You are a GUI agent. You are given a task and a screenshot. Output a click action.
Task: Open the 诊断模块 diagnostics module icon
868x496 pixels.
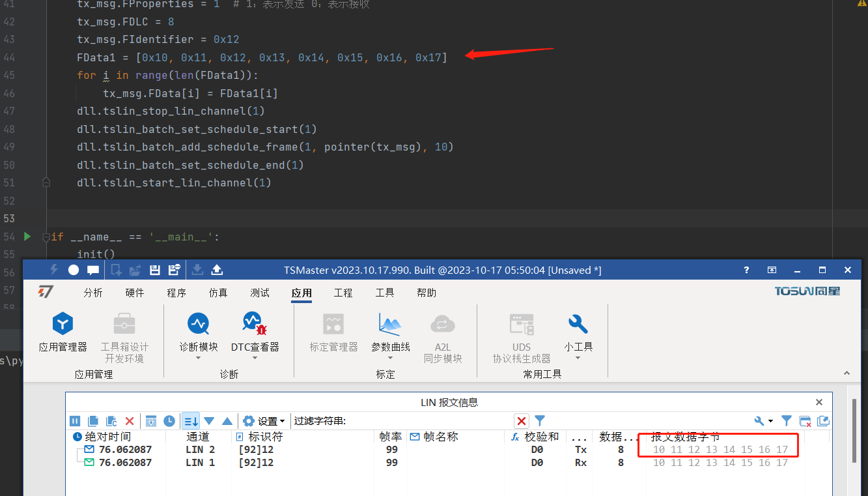pyautogui.click(x=199, y=323)
